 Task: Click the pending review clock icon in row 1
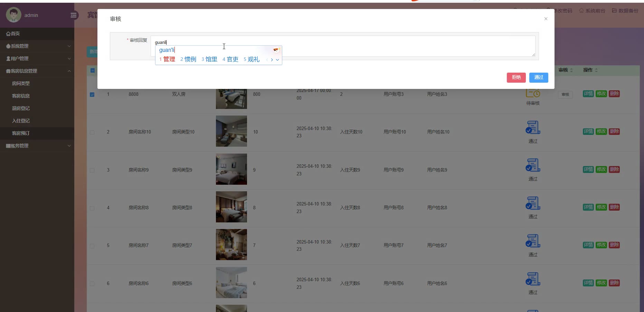(533, 93)
